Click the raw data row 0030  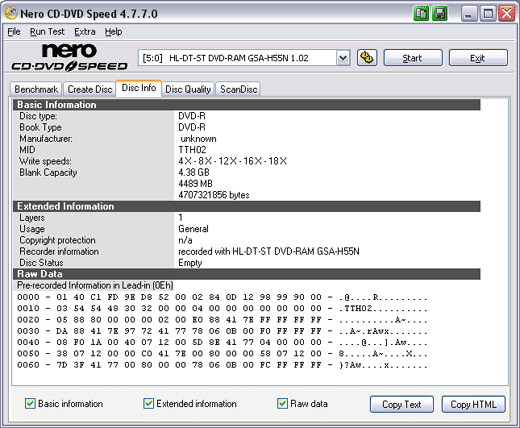(x=222, y=331)
